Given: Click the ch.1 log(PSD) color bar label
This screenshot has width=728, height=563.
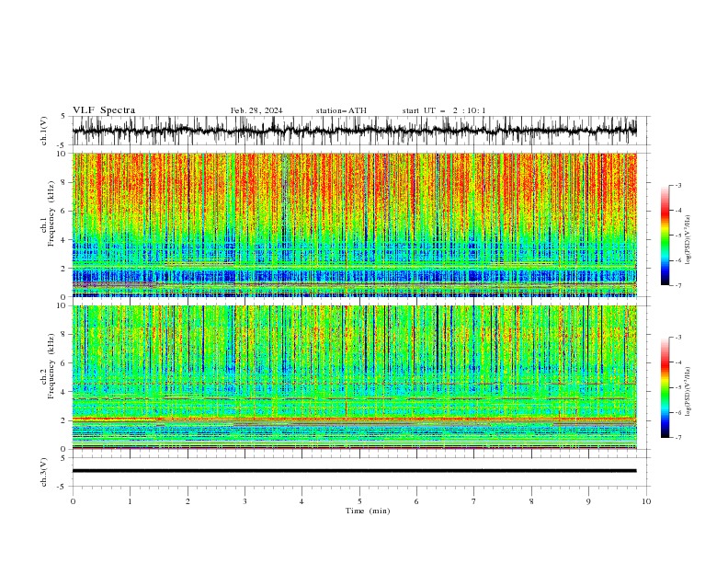Looking at the screenshot, I should coord(688,240).
